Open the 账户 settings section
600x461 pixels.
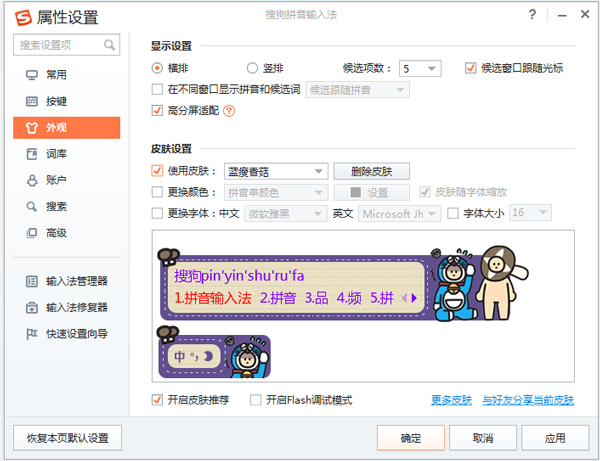pyautogui.click(x=67, y=181)
